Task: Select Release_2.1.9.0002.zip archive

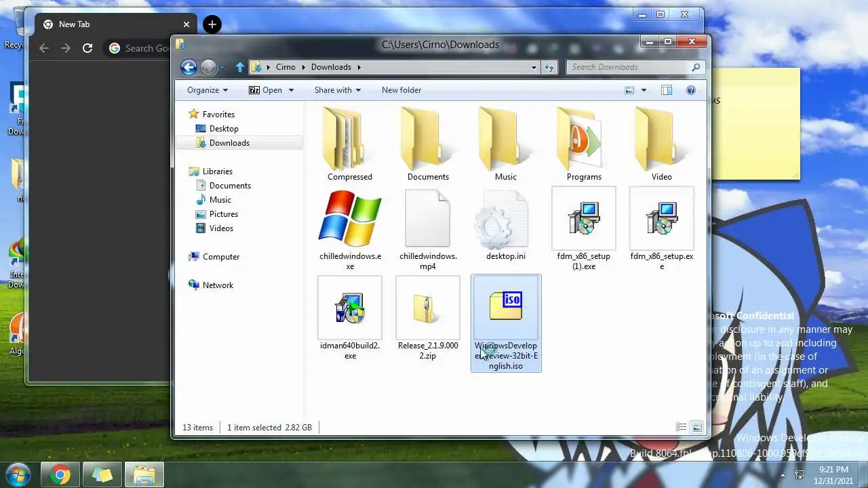Action: point(428,319)
